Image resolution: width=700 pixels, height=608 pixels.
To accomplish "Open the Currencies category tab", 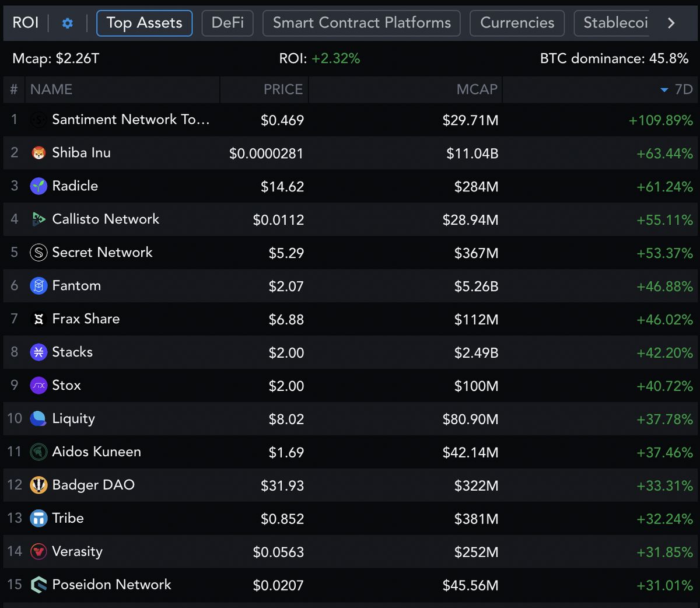I will [x=517, y=23].
